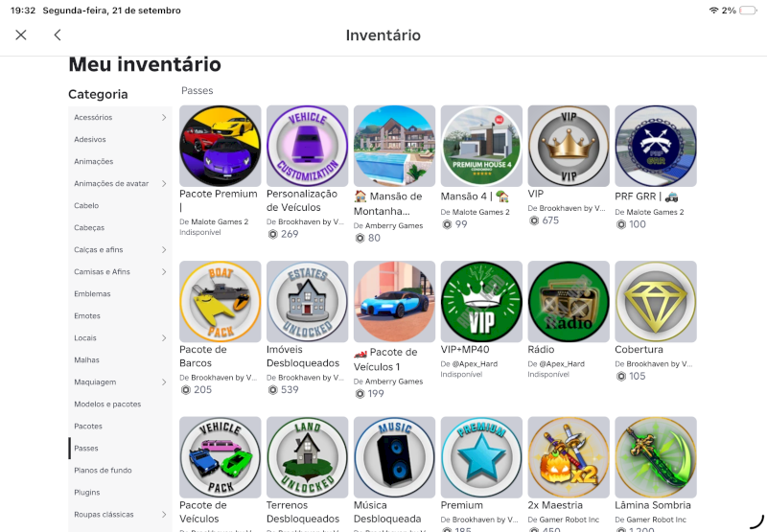This screenshot has height=532, width=767.
Task: Expand the Locais category chevron
Action: pyautogui.click(x=164, y=337)
